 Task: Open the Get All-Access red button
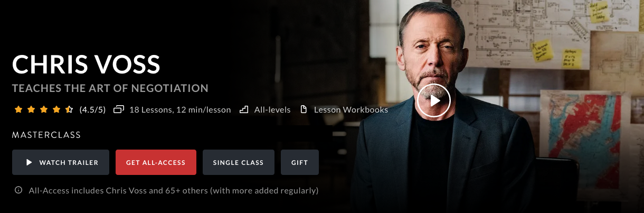click(156, 162)
